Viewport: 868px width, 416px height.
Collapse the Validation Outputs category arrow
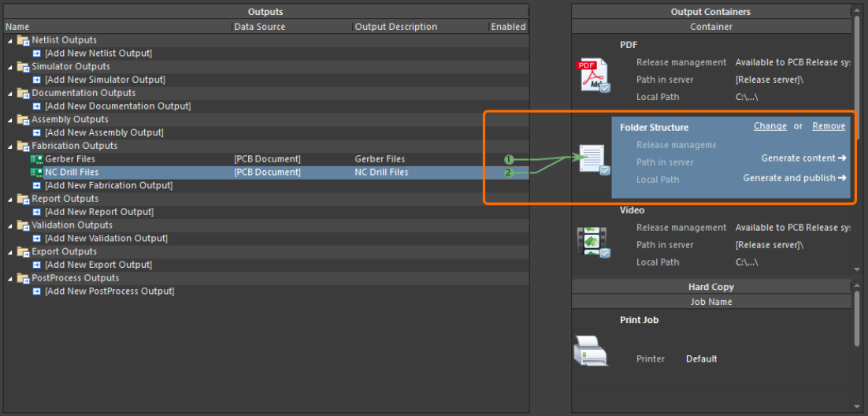[10, 226]
